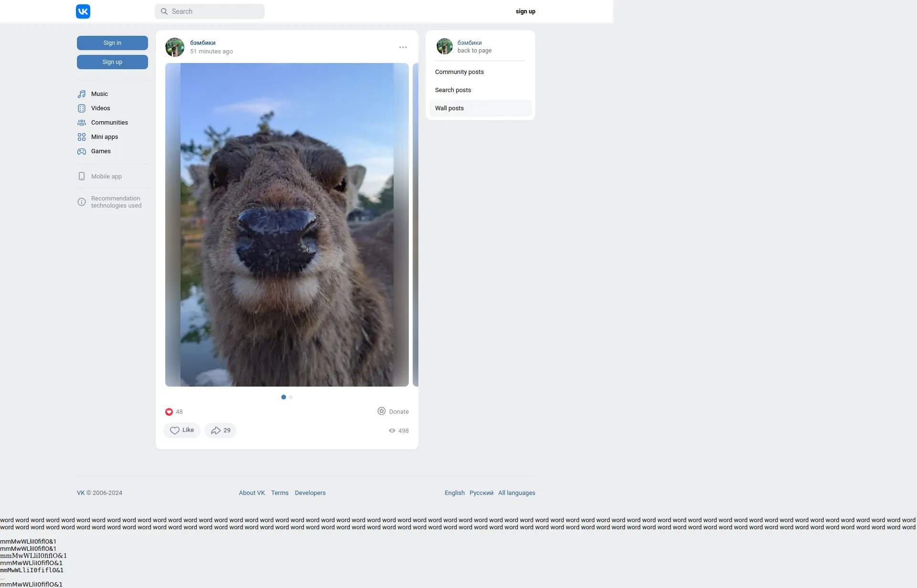
Task: Click the deer photo in the post
Action: [x=287, y=225]
